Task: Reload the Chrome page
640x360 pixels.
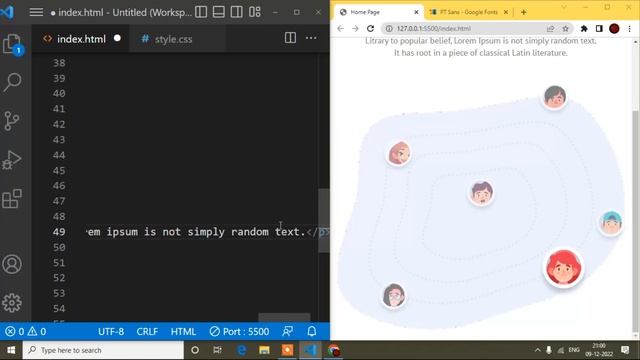Action: [371, 29]
